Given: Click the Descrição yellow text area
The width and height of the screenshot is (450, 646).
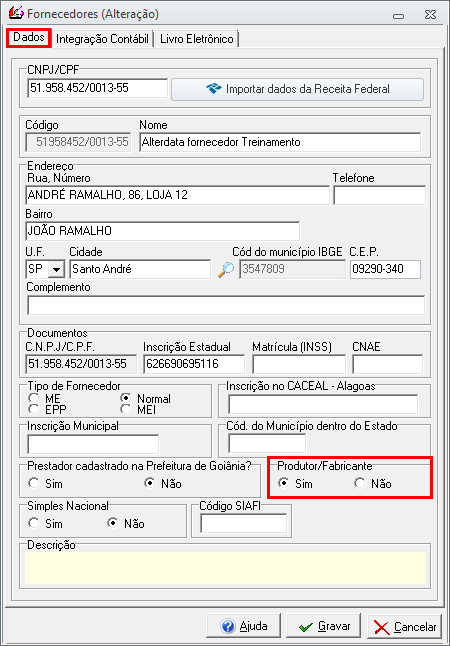Looking at the screenshot, I should (x=225, y=569).
